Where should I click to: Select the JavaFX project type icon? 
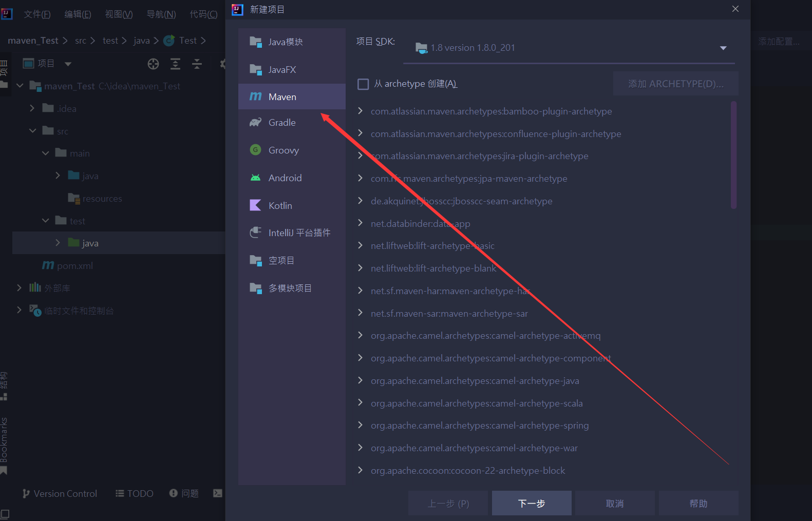[255, 69]
